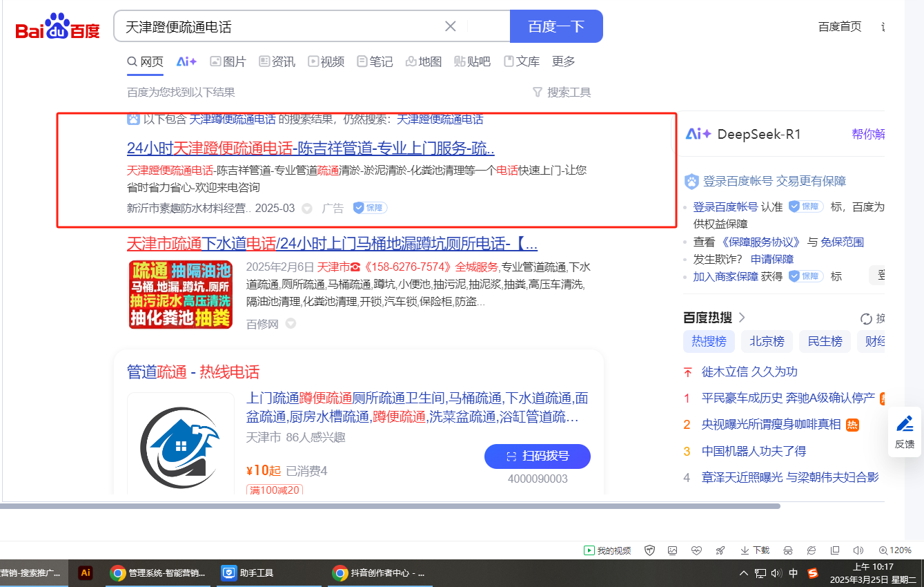Click the 满100减20 coupon tag
Screen dimensions: 924x587
[x=275, y=490]
